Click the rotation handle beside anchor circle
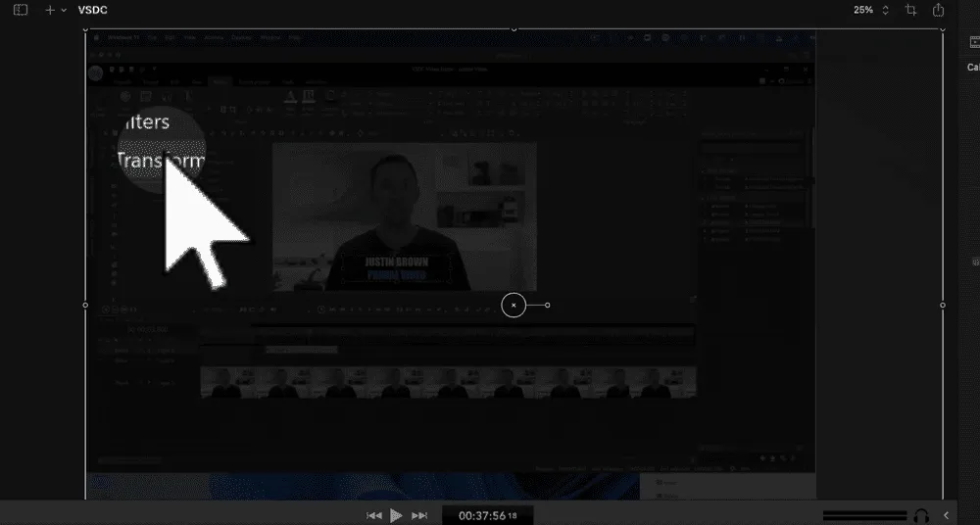 point(547,305)
